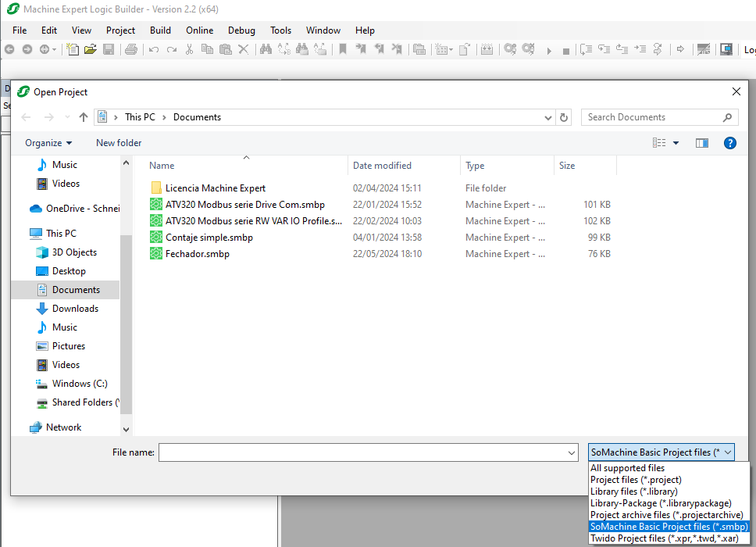Screen dimensions: 756x547
Task: Click the Redo toolbar icon
Action: (172, 49)
